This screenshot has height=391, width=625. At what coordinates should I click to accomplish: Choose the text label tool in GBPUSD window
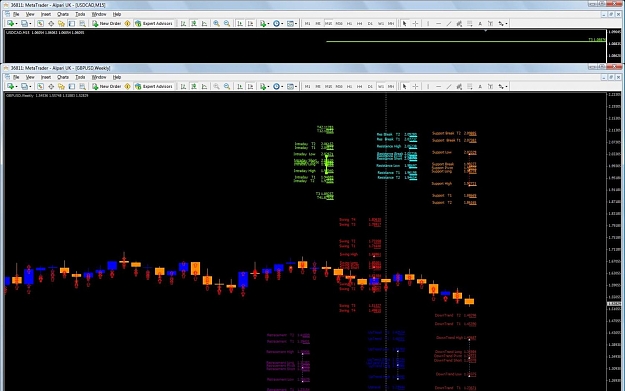click(x=490, y=86)
